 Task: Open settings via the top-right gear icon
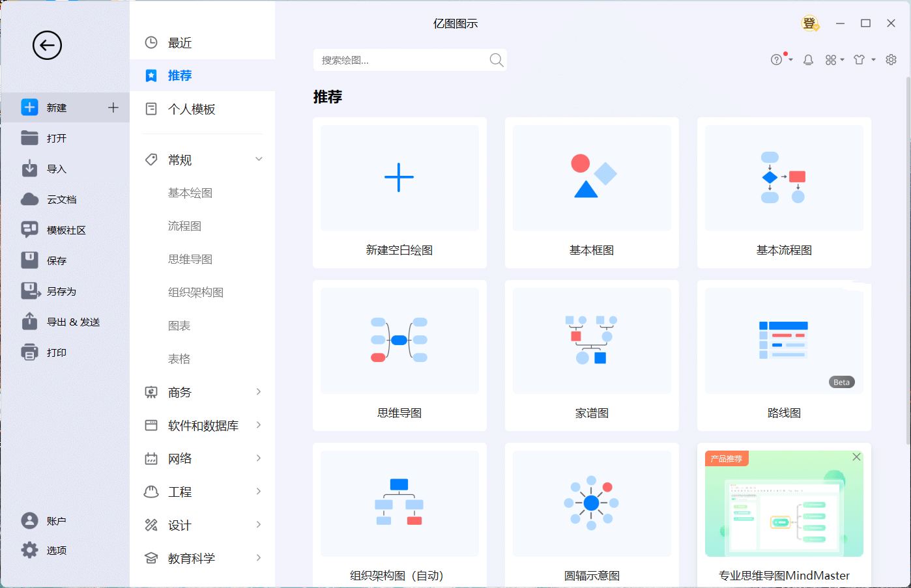(891, 59)
